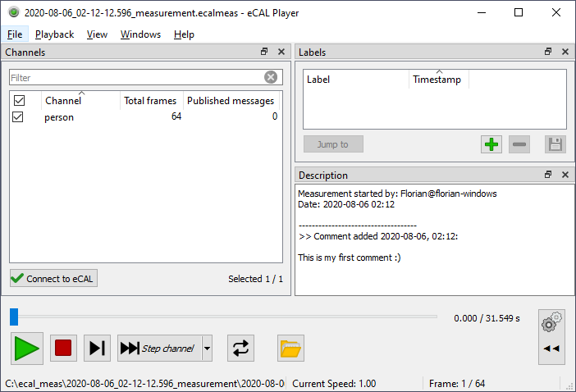Click the 'Selected 1 / 1' text

point(255,279)
